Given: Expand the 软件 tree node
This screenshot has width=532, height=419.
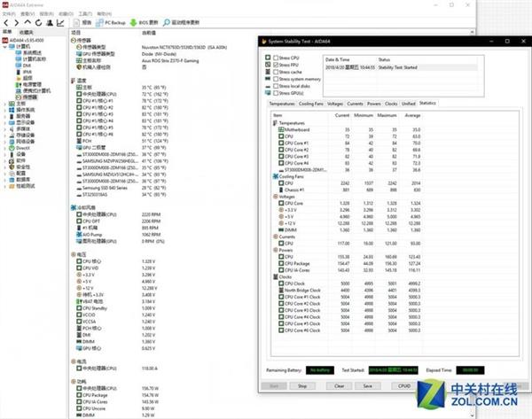Looking at the screenshot, I should click(4, 160).
